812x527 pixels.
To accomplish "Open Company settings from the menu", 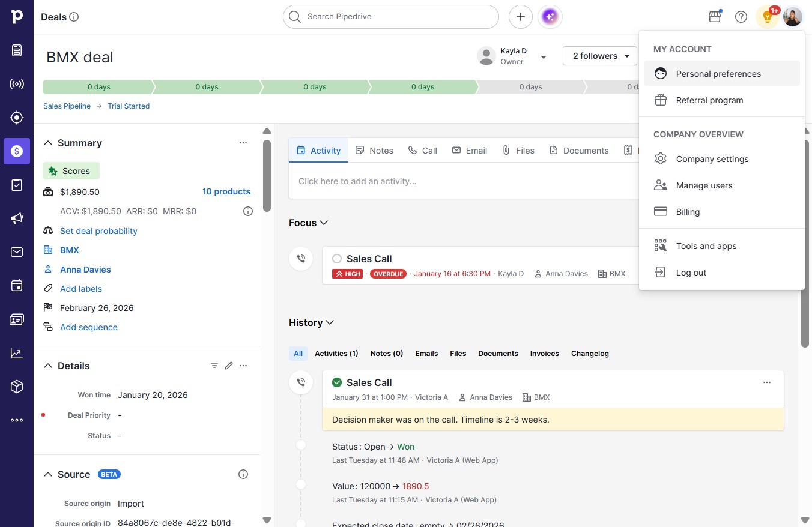I will coord(722,159).
